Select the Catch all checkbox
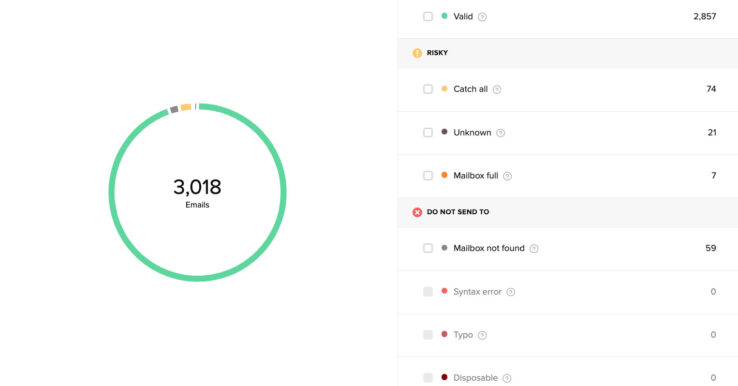The image size is (738, 386). click(428, 89)
